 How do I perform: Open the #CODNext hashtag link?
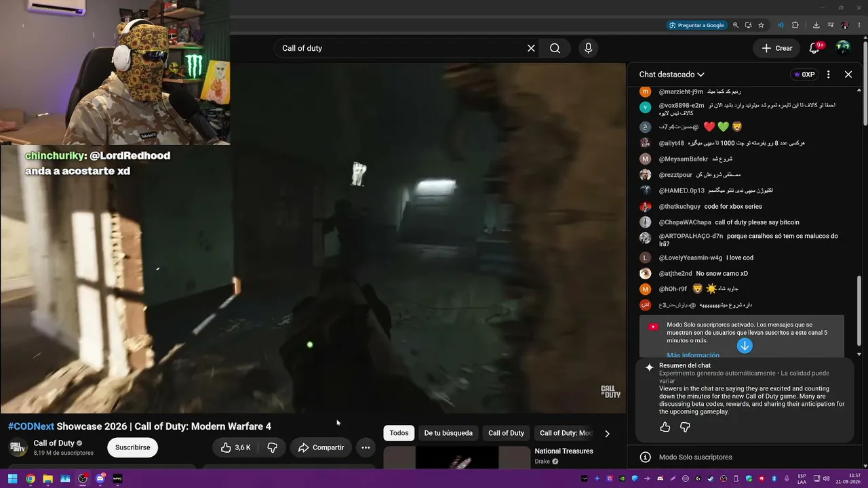coord(31,426)
